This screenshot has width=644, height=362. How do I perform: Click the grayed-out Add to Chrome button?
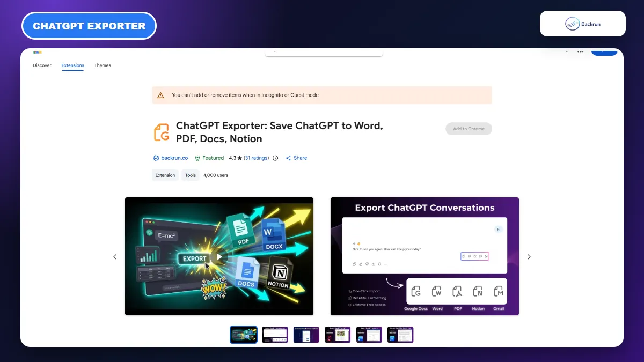(469, 129)
